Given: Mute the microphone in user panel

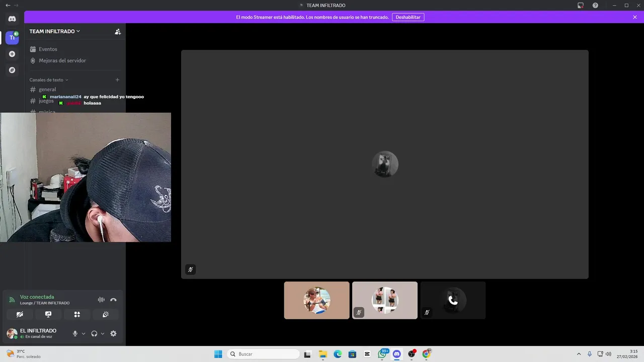Looking at the screenshot, I should (75, 333).
